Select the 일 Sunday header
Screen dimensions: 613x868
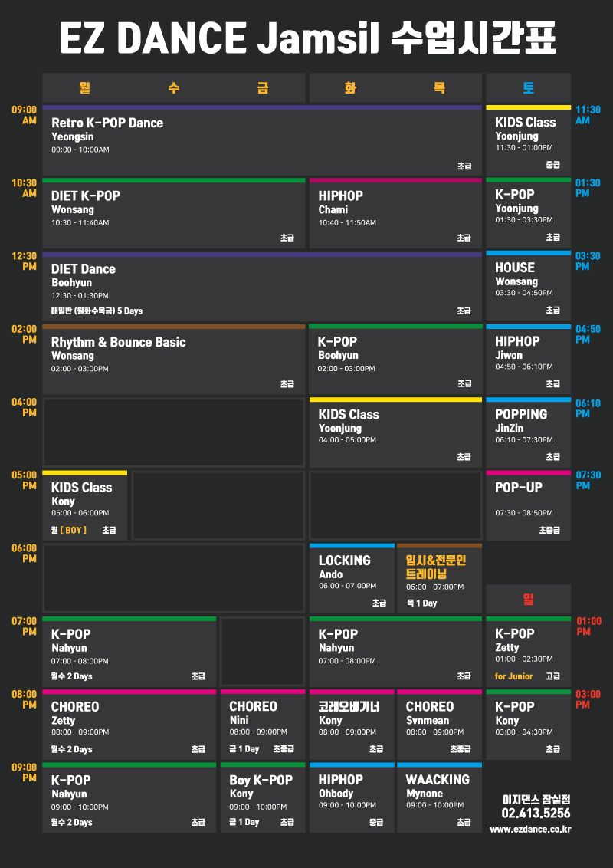[529, 599]
